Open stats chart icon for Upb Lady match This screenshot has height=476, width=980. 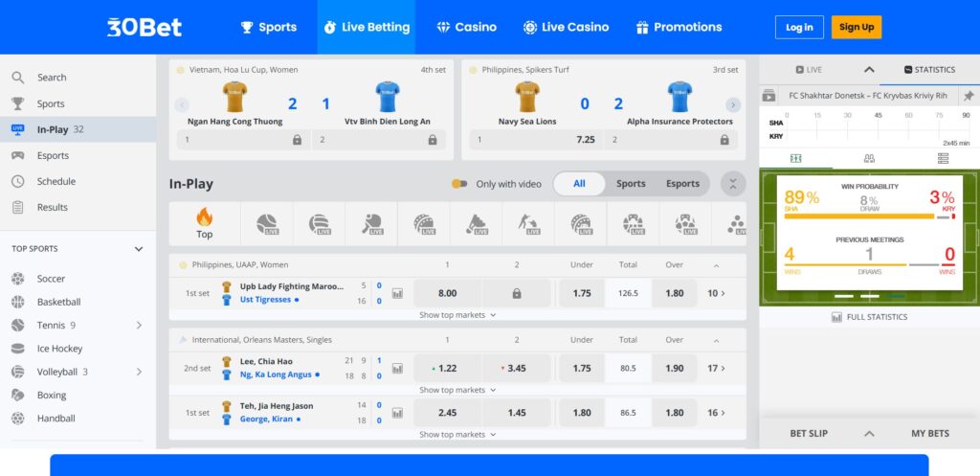[397, 293]
